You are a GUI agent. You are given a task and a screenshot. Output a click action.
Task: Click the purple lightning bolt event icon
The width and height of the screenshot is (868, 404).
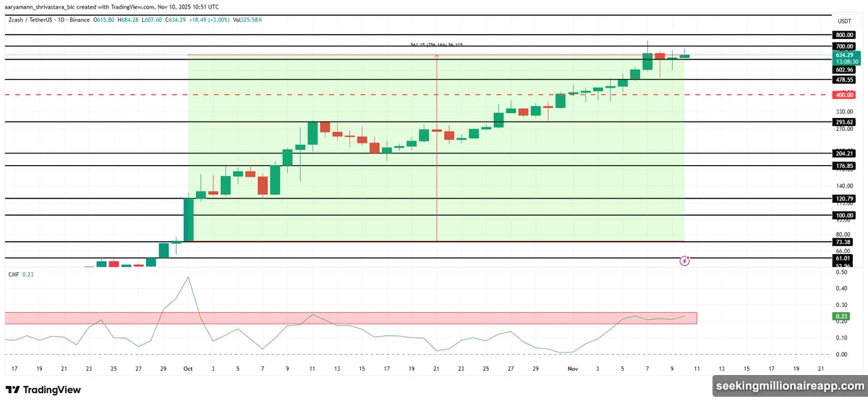pos(684,261)
